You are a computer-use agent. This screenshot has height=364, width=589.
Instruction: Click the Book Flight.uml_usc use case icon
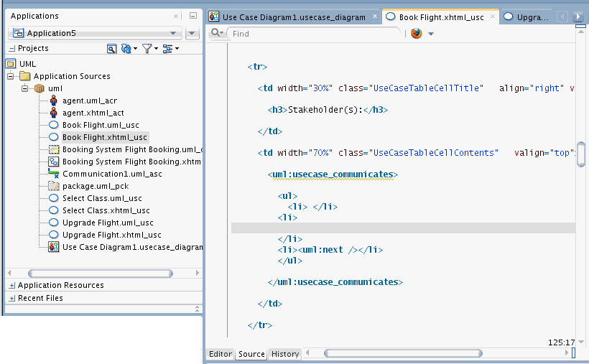click(54, 125)
